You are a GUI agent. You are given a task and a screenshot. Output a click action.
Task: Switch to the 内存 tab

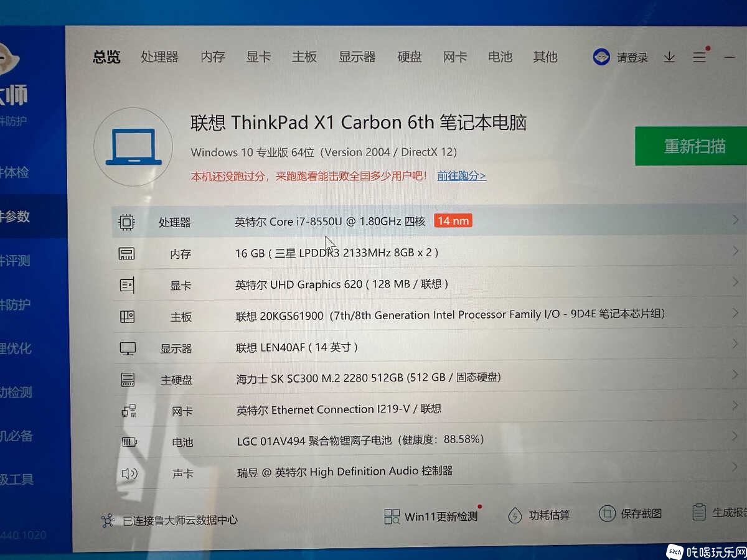pos(213,57)
